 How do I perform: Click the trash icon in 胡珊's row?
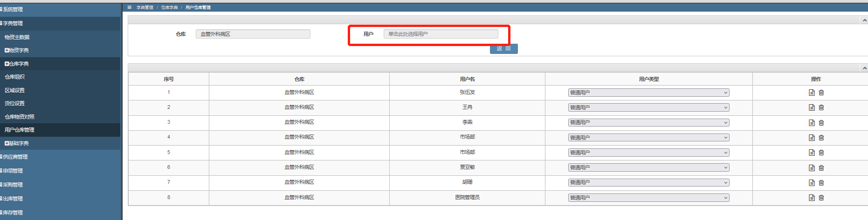(x=821, y=183)
